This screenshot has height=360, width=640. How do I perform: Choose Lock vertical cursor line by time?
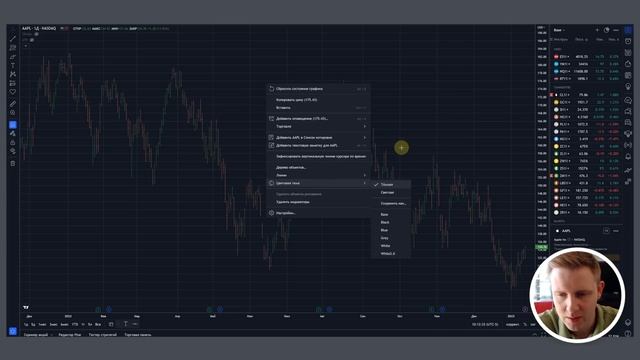click(318, 156)
